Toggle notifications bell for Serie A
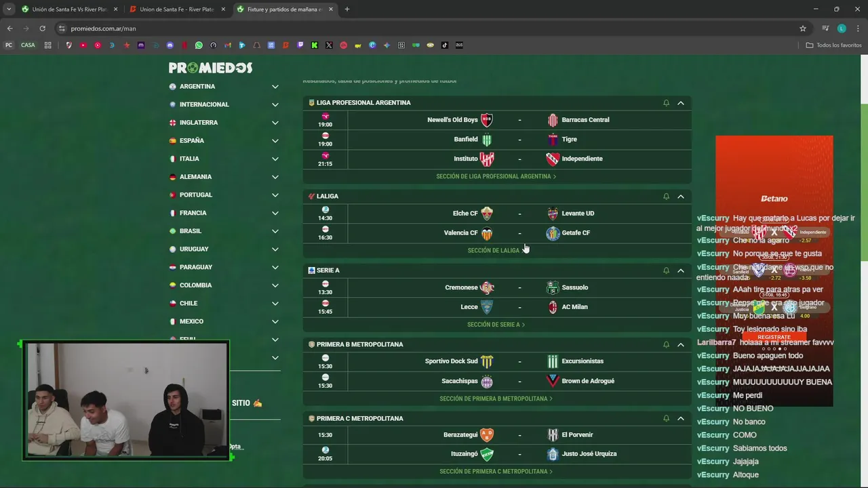Screen dimensions: 868x488 pos(666,270)
